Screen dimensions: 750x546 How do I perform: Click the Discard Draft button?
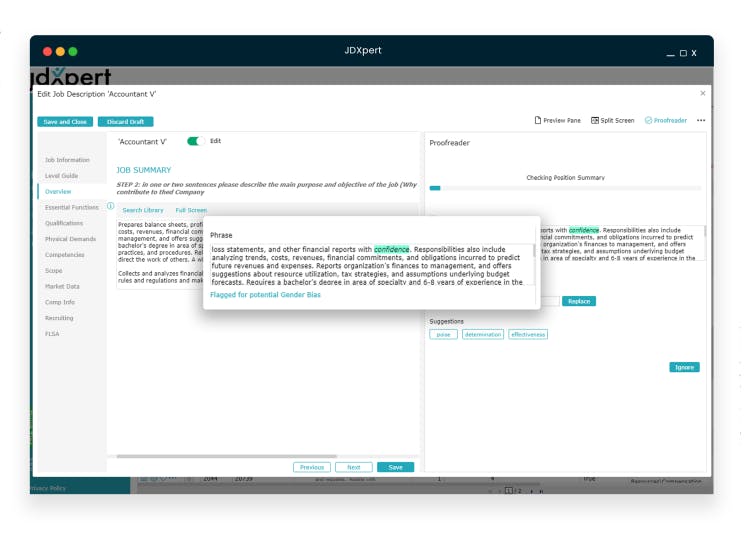125,122
